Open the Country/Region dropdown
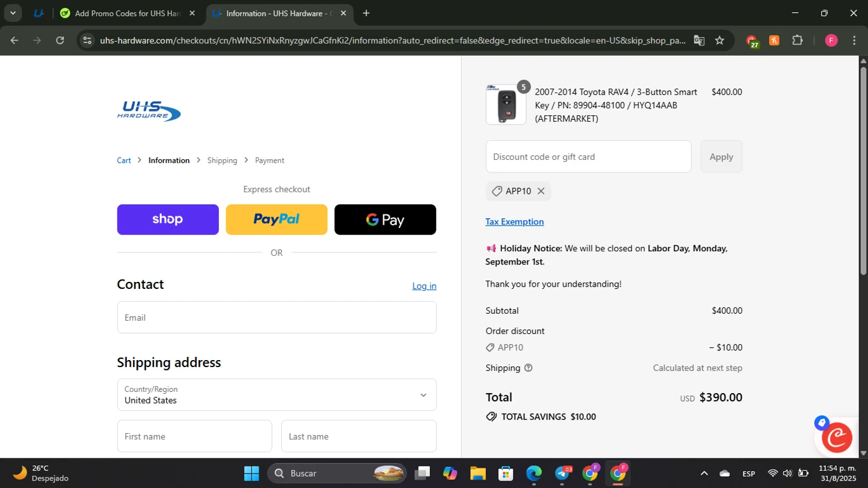Image resolution: width=868 pixels, height=488 pixels. 277,395
